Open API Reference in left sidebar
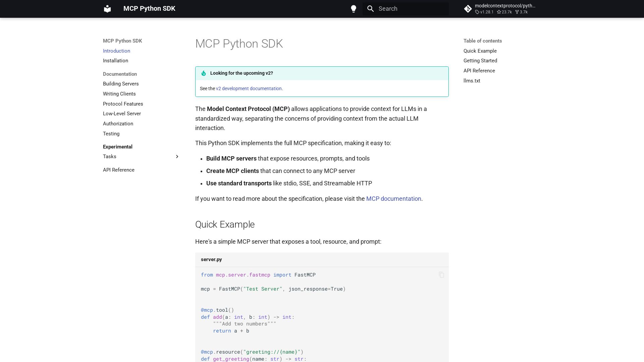 click(119, 170)
